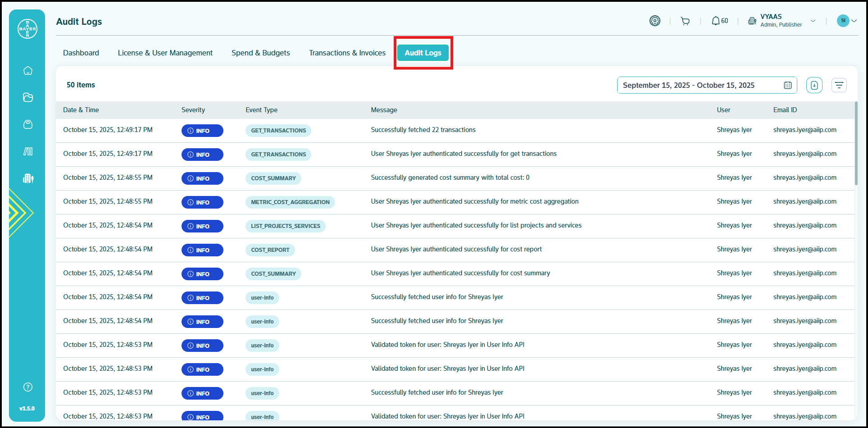Open the home icon in the sidebar

tap(28, 71)
